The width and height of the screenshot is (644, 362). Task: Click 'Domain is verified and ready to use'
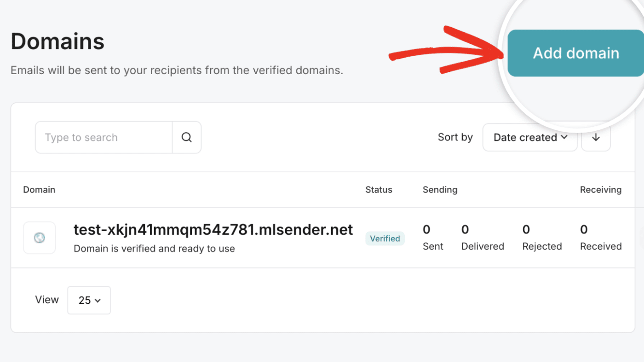tap(154, 249)
